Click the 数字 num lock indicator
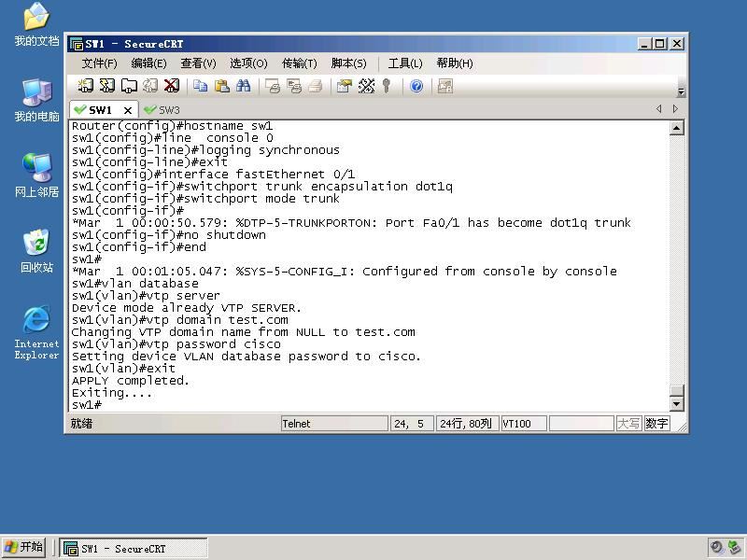The width and height of the screenshot is (747, 560). point(657,424)
